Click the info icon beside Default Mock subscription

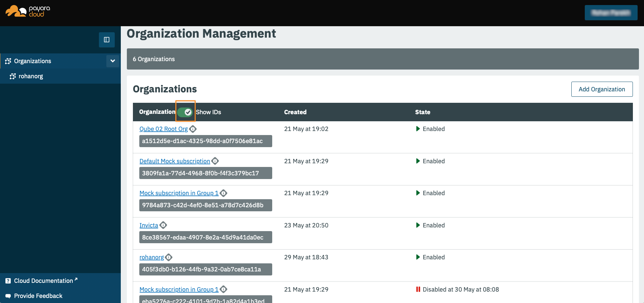click(215, 161)
